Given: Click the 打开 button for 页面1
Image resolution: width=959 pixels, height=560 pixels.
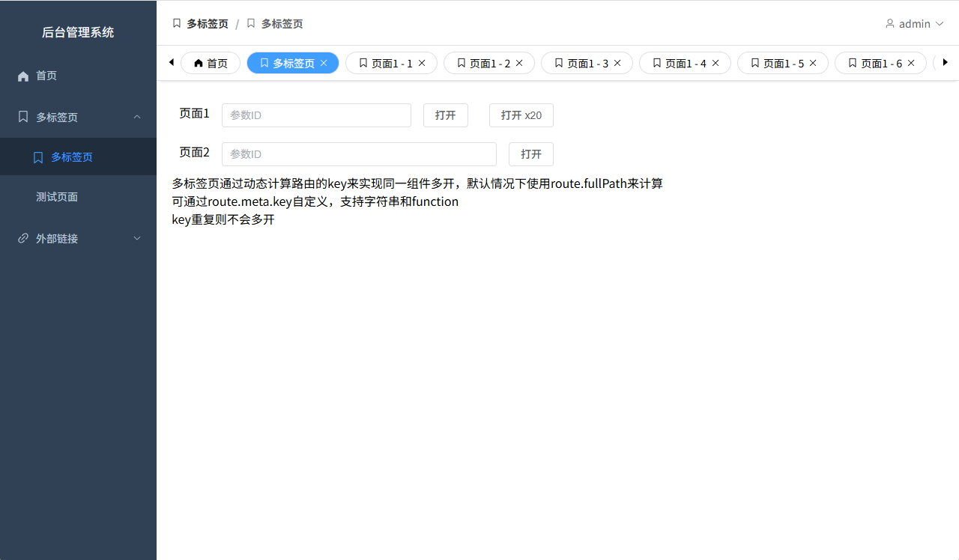Looking at the screenshot, I should (445, 115).
